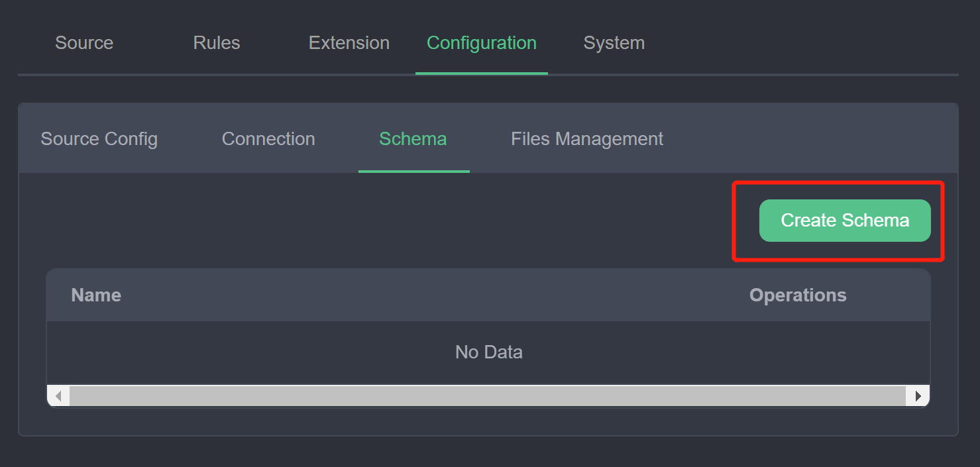Open the Files Management sub-tab
Viewport: 980px width, 467px height.
pos(587,139)
